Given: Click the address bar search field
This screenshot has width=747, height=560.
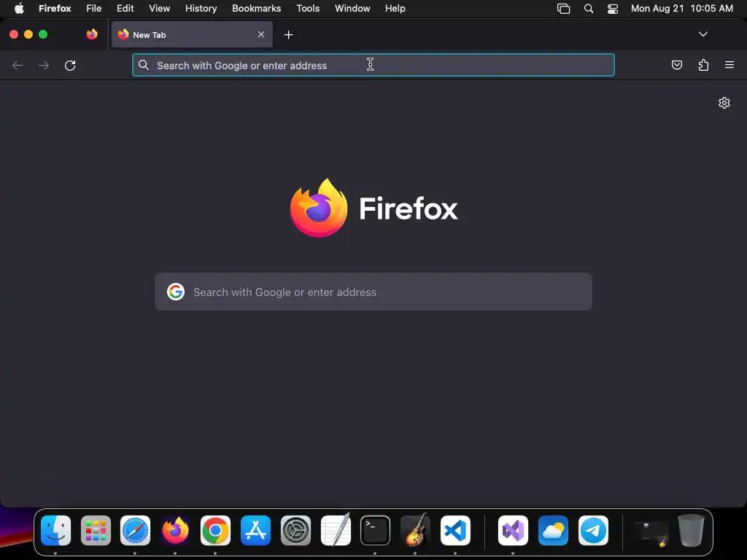Looking at the screenshot, I should tap(373, 65).
